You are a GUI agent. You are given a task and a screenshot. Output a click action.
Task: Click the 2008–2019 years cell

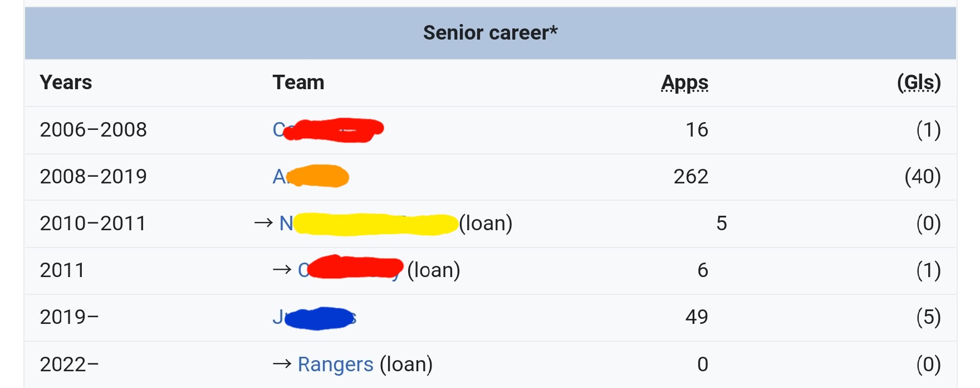click(x=93, y=177)
